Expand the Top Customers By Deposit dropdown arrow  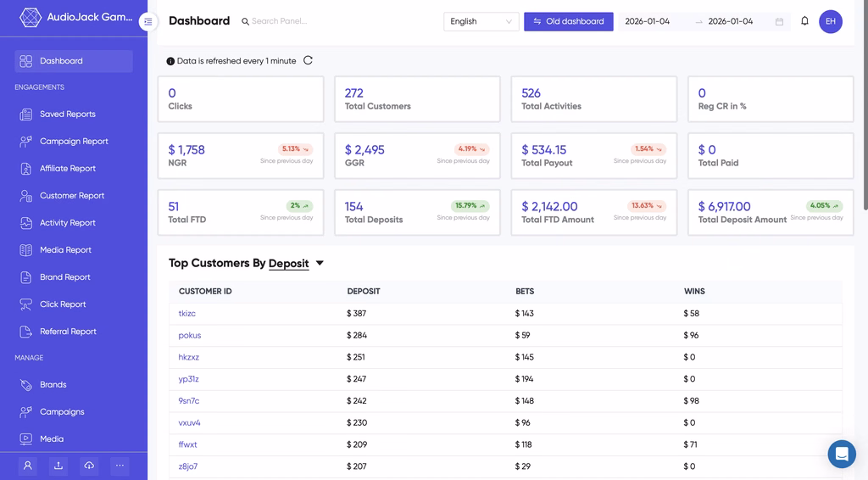(320, 263)
